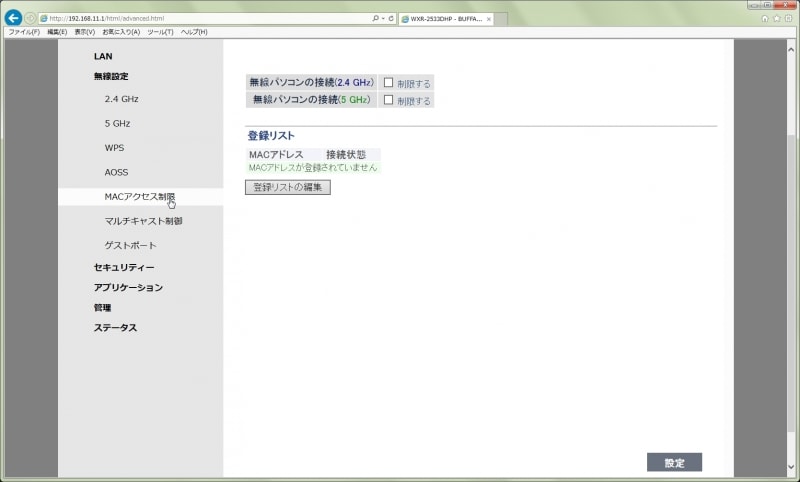Click the refresh icon in address bar

[390, 19]
